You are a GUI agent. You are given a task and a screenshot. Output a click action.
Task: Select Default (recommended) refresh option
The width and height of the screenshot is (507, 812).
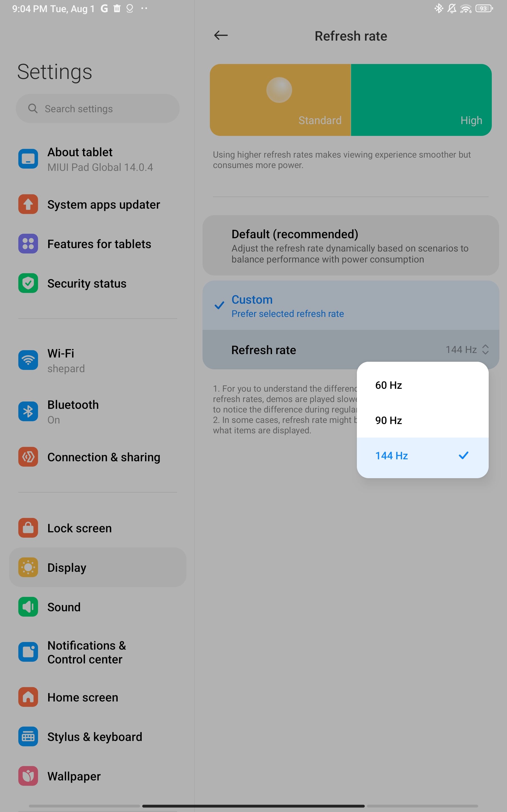(x=351, y=246)
